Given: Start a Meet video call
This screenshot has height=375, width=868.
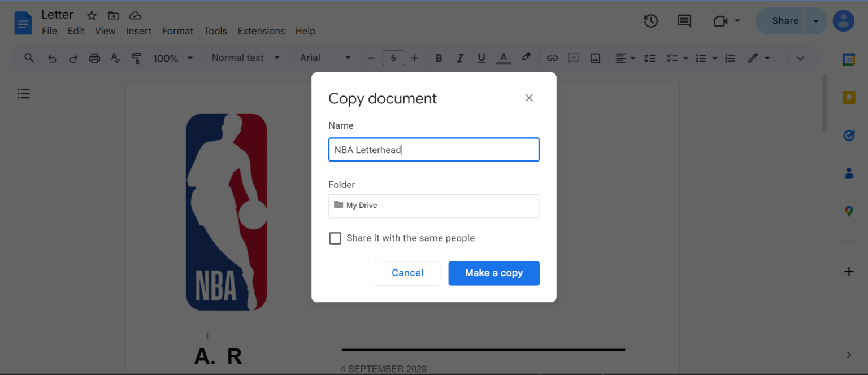Looking at the screenshot, I should click(720, 21).
